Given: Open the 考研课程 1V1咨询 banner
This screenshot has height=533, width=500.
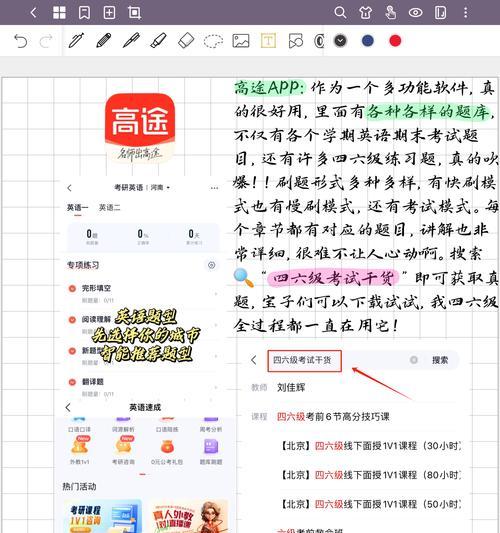Looking at the screenshot, I should (102, 516).
